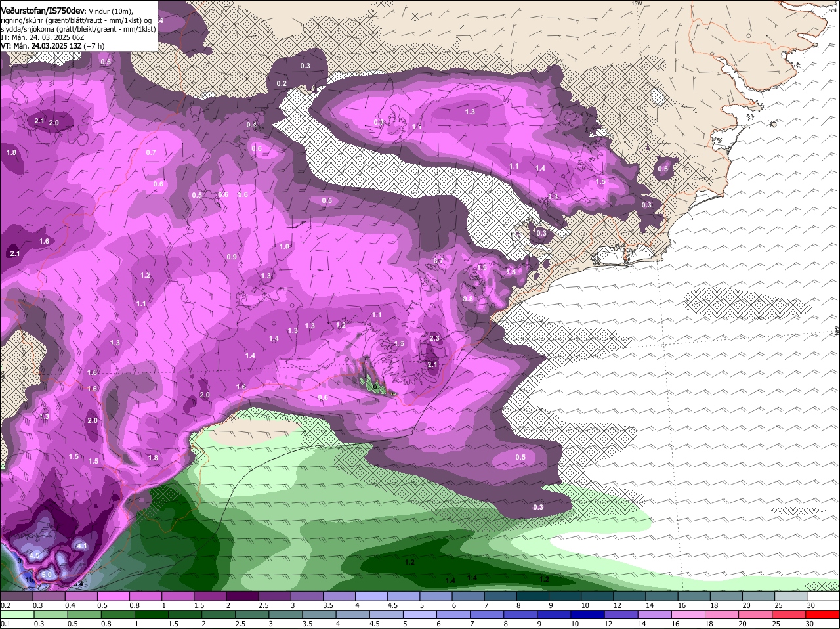The image size is (840, 629).
Task: Pick the palest green 0.1 swatch in rain legend
Action: 16,614
